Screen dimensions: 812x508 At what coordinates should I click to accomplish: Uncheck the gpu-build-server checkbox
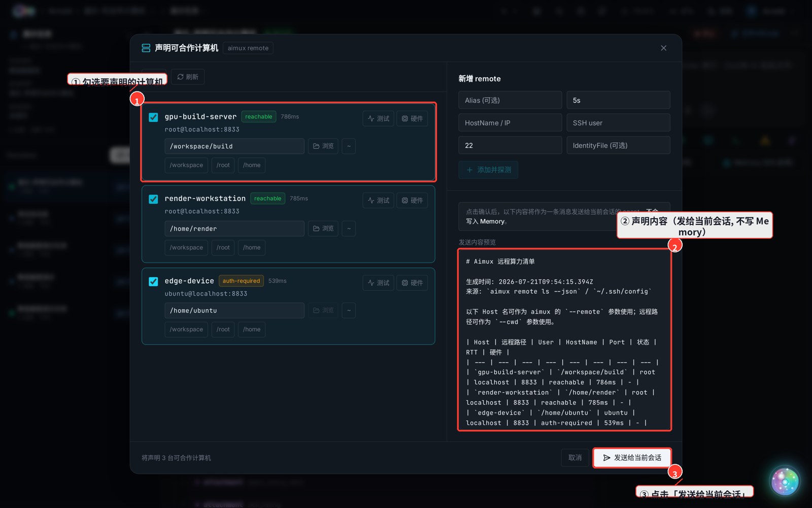click(153, 117)
